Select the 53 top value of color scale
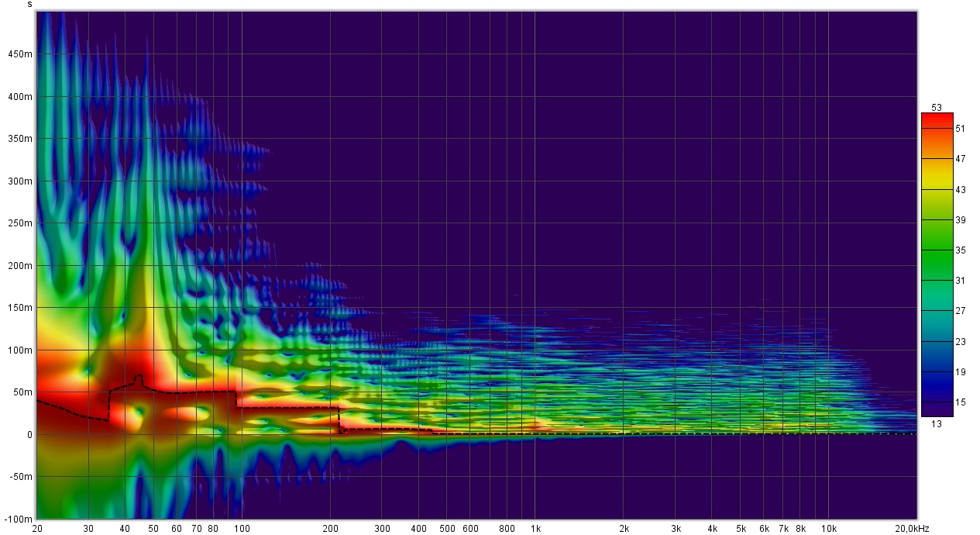This screenshot has height=535, width=980. click(937, 107)
